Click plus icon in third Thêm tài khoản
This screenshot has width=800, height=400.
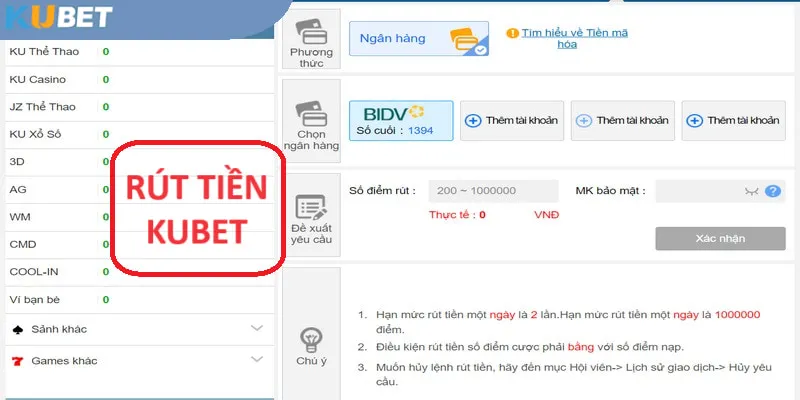694,121
